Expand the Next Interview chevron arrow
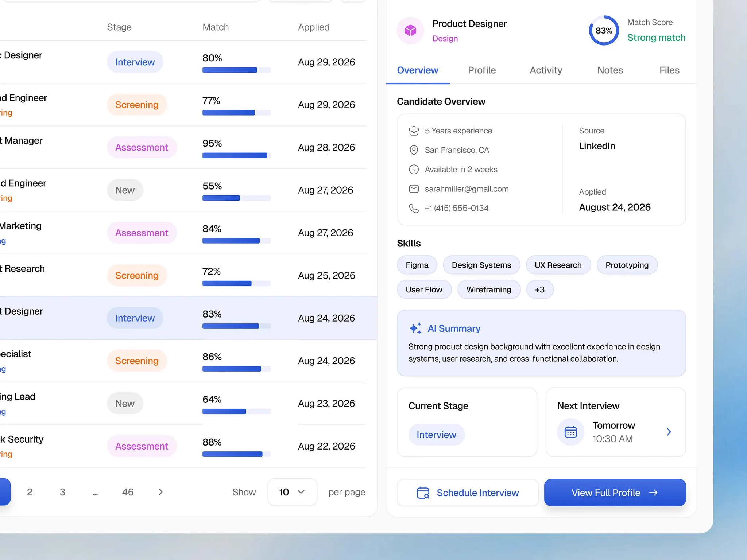Screen dimensions: 747x560 669,432
